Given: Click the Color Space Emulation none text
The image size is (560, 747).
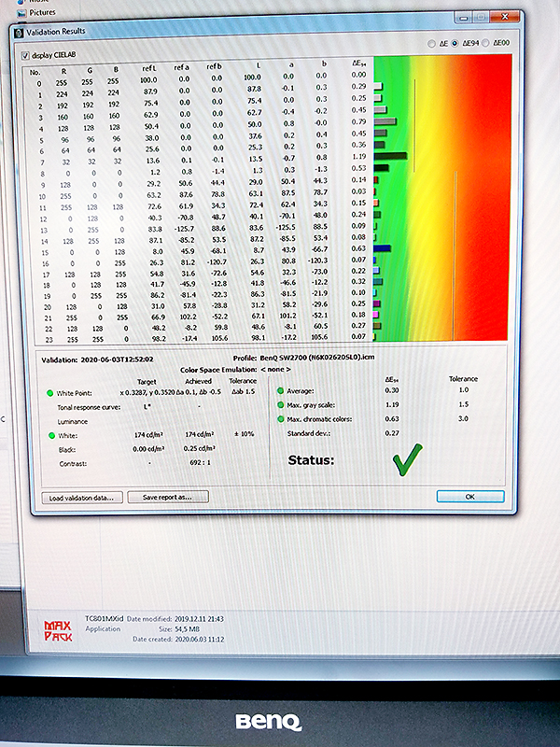Looking at the screenshot, I should click(x=275, y=369).
